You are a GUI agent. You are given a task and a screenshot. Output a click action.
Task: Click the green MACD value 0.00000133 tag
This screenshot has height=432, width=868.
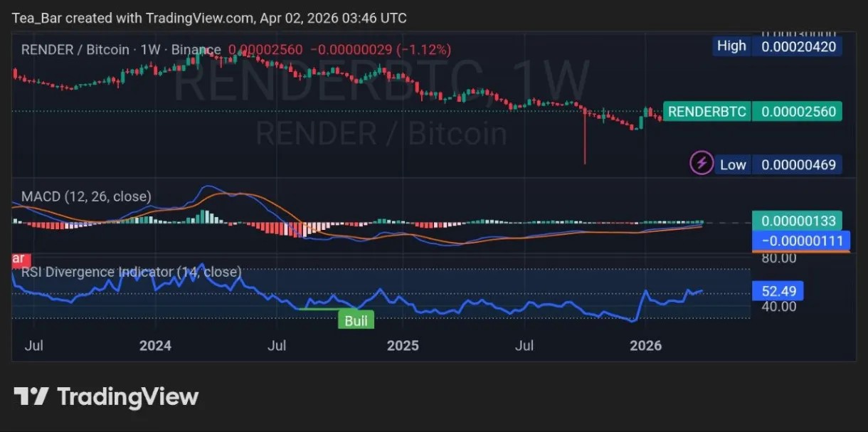click(x=797, y=221)
